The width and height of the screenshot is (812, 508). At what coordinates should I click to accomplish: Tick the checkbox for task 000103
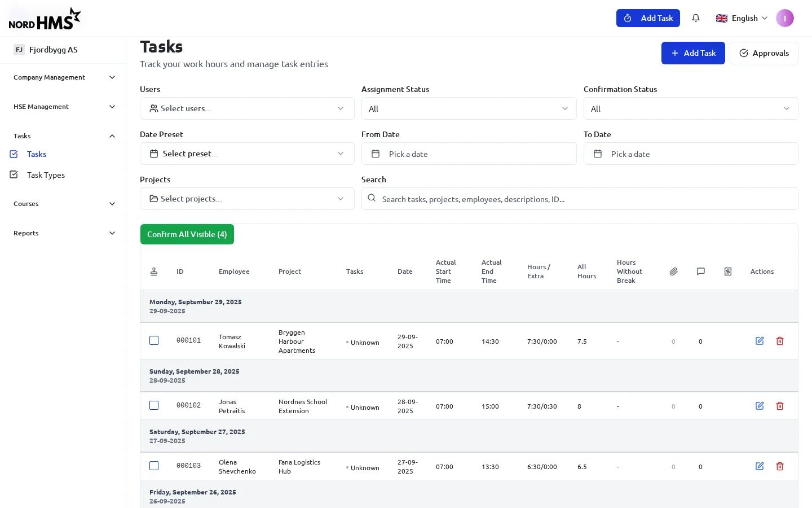pyautogui.click(x=154, y=466)
